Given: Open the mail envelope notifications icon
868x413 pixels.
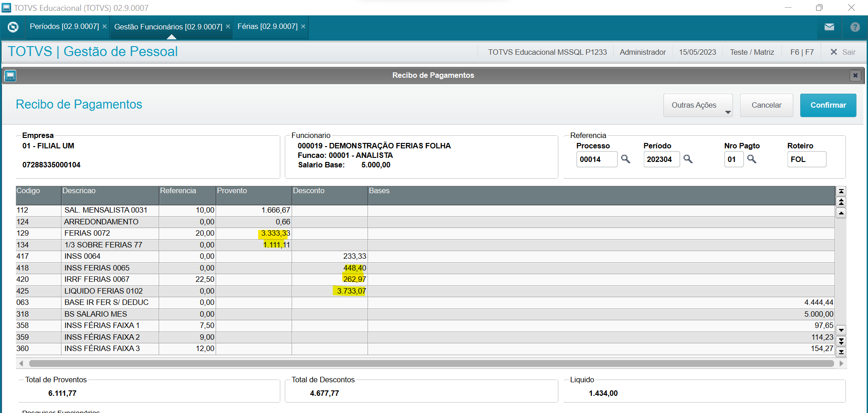Looking at the screenshot, I should (829, 27).
